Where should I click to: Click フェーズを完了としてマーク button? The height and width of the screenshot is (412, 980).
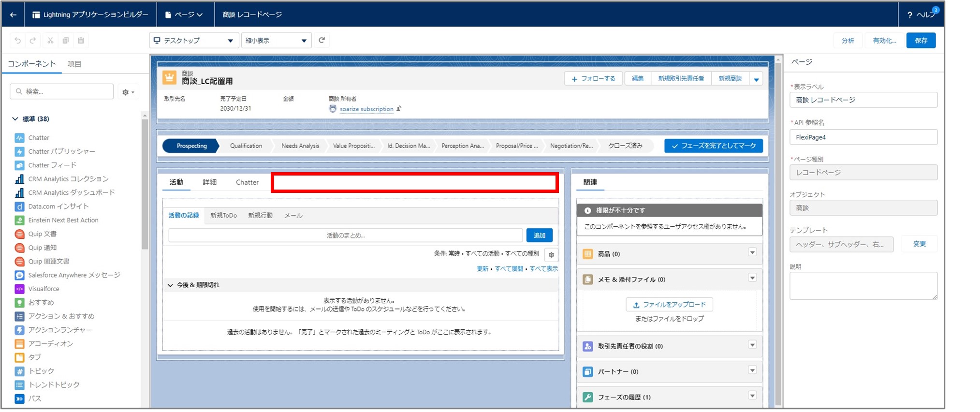coord(714,146)
